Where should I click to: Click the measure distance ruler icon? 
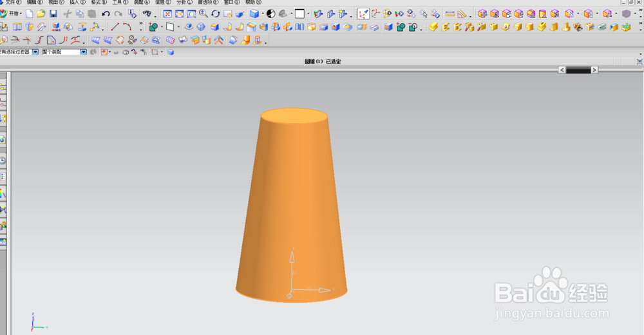[450, 14]
